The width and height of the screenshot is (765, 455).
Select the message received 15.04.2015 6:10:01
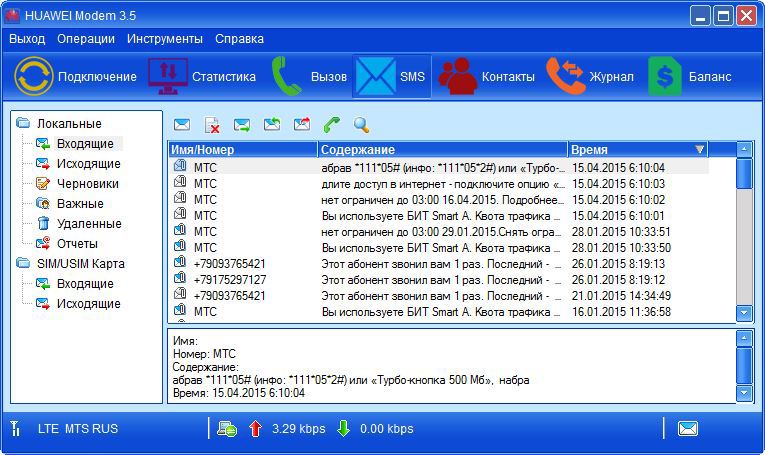pos(439,216)
